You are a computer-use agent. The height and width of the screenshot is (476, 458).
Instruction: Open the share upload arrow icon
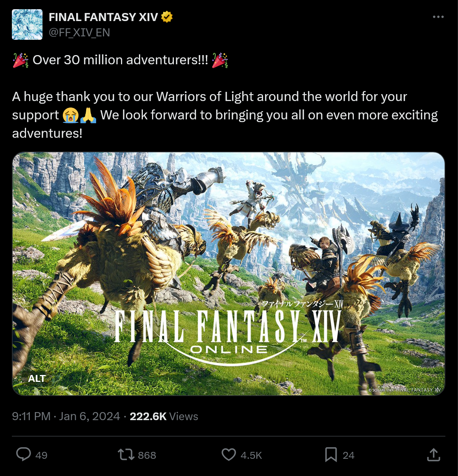(x=433, y=455)
